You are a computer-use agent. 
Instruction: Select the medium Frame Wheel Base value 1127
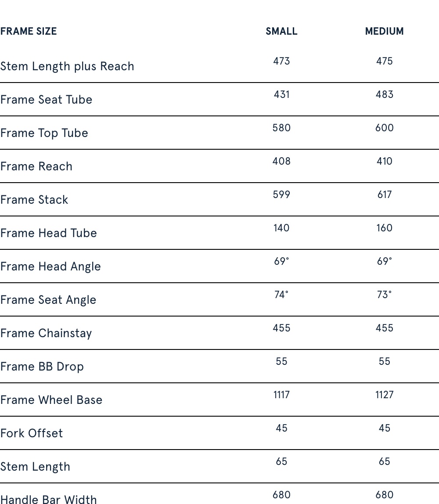pos(384,395)
